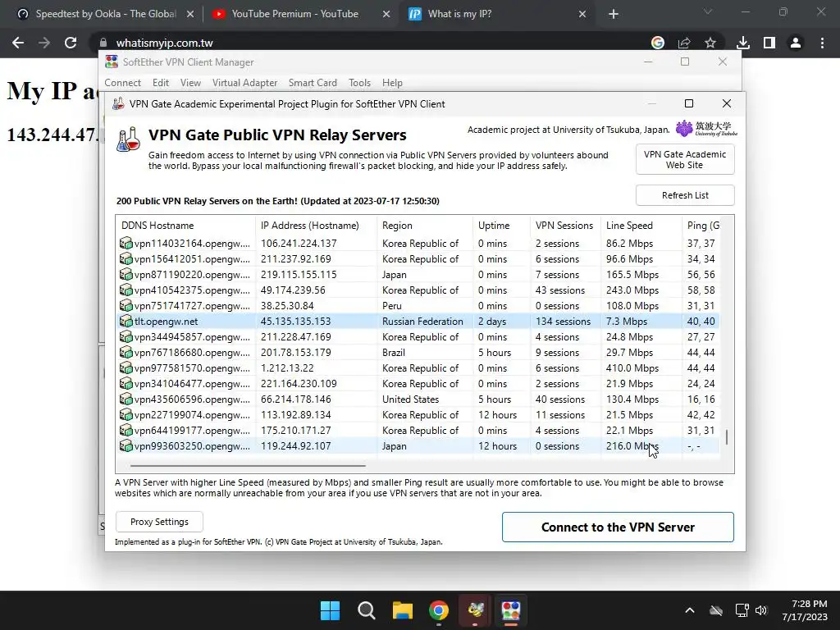Open Chrome profile icon
The width and height of the screenshot is (840, 630).
click(796, 43)
